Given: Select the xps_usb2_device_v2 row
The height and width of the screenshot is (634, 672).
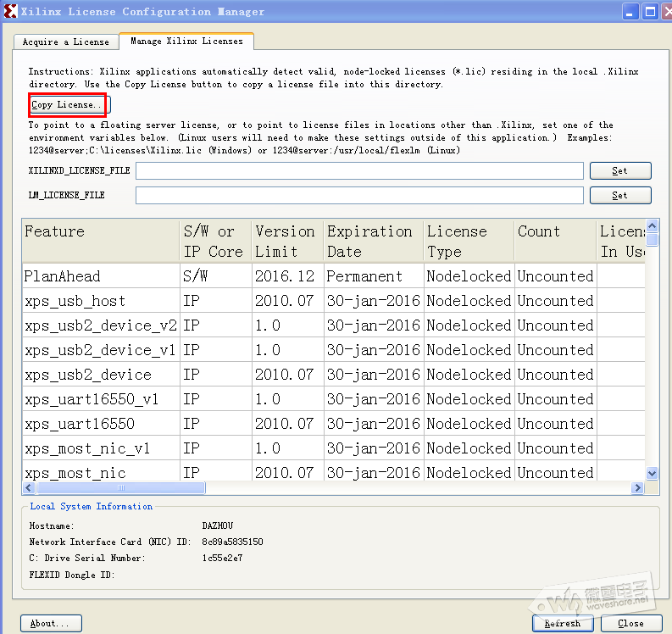Looking at the screenshot, I should [333, 325].
